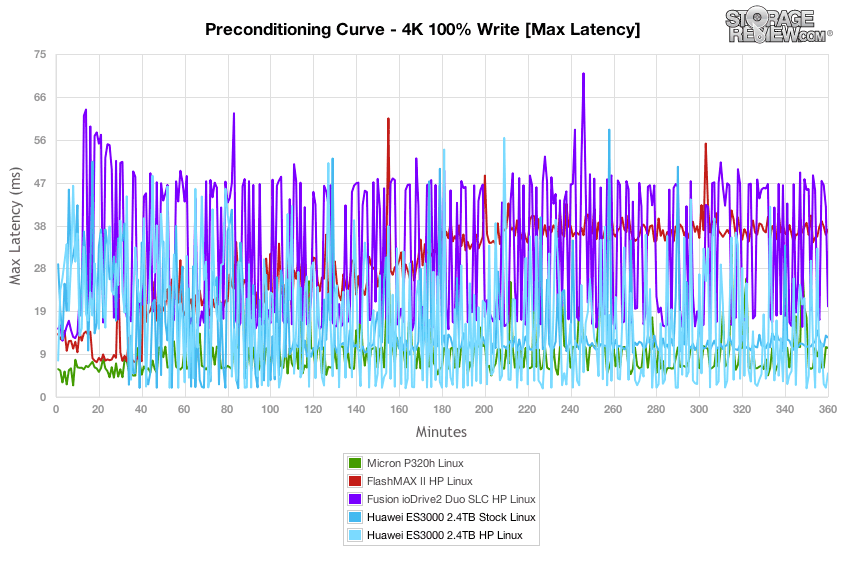Click the y-axis value 9
The image size is (850, 567).
tap(43, 355)
